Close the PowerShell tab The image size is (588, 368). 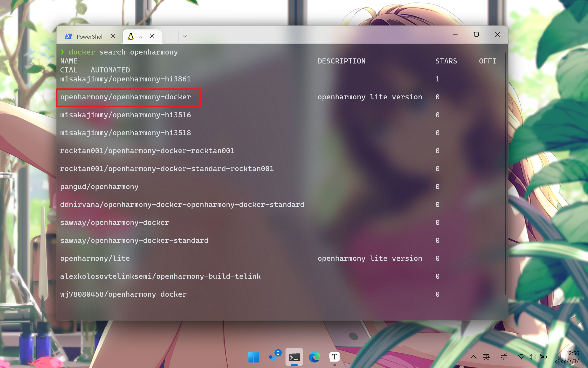(x=113, y=36)
